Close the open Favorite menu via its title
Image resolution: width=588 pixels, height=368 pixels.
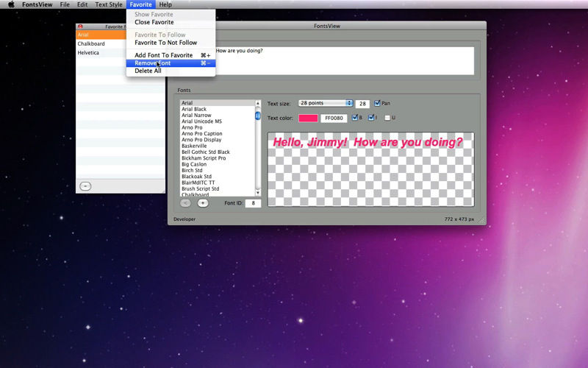(140, 4)
